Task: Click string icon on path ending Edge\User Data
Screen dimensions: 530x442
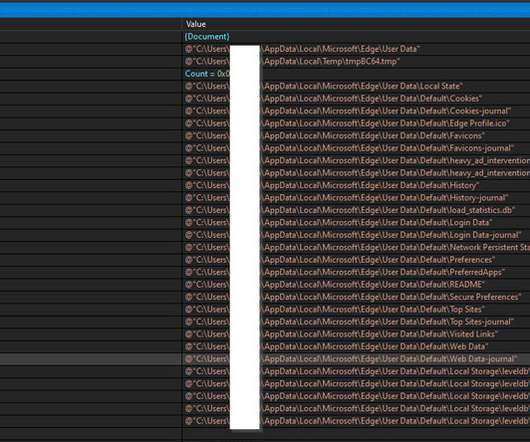Action: 189,49
